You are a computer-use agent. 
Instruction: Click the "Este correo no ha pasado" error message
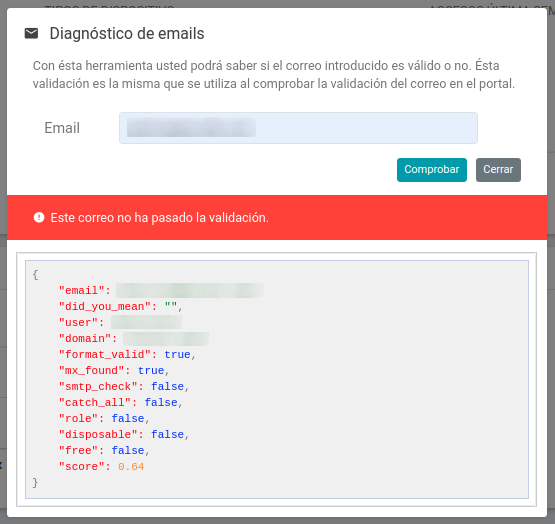(160, 218)
